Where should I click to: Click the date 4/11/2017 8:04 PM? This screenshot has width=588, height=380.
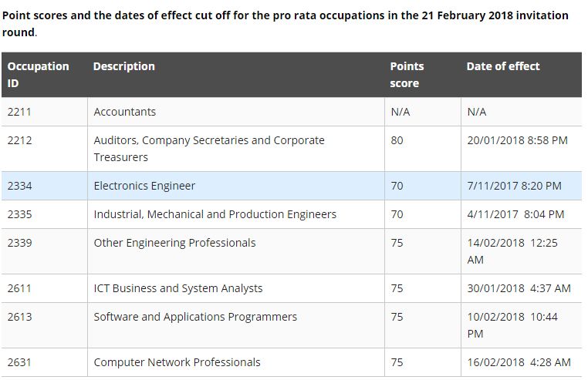tap(516, 214)
